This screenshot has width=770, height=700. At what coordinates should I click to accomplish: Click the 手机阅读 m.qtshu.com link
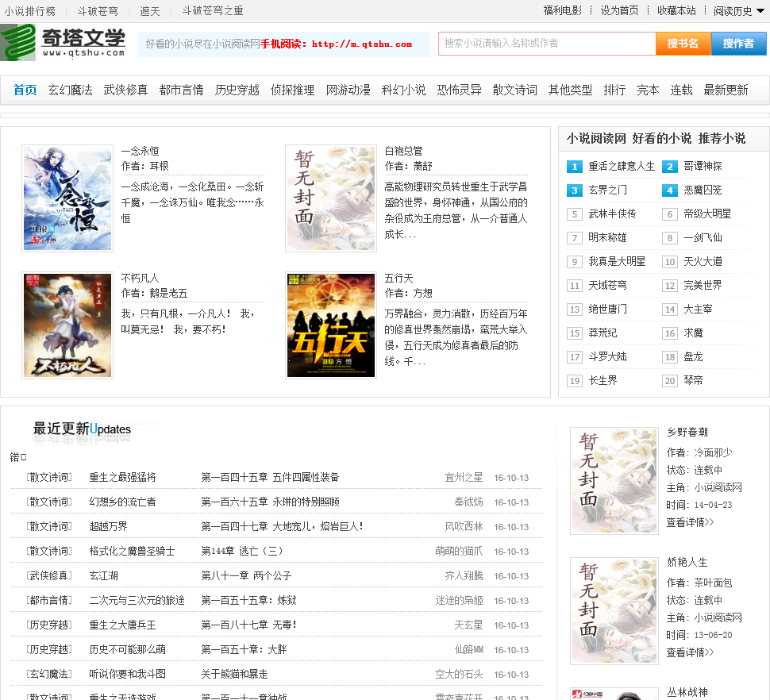pyautogui.click(x=337, y=44)
